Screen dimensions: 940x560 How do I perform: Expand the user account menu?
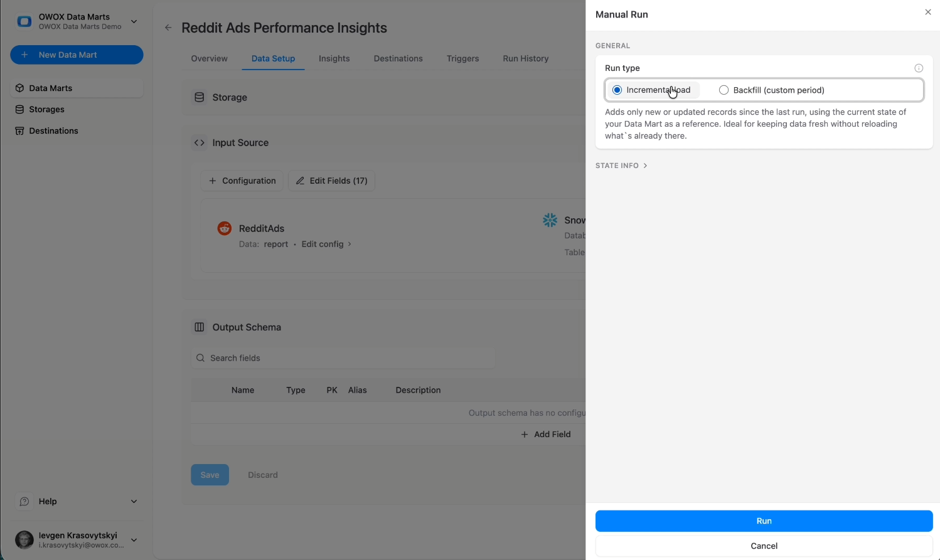[134, 539]
